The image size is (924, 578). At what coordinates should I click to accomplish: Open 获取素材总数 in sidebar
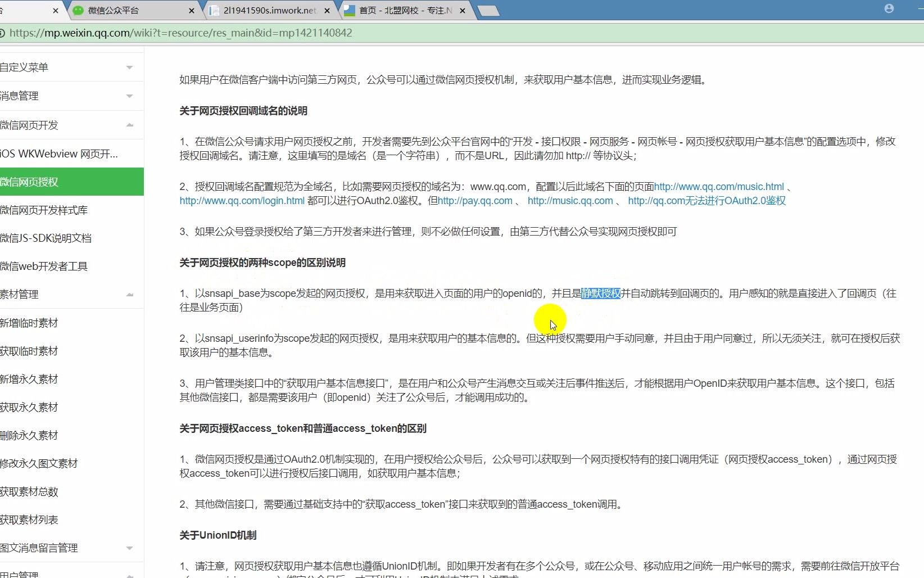29,492
